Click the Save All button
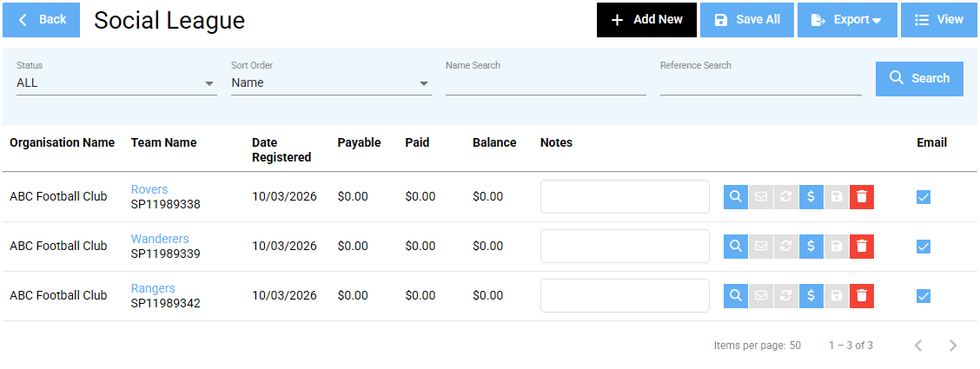Image resolution: width=980 pixels, height=369 pixels. point(747,20)
